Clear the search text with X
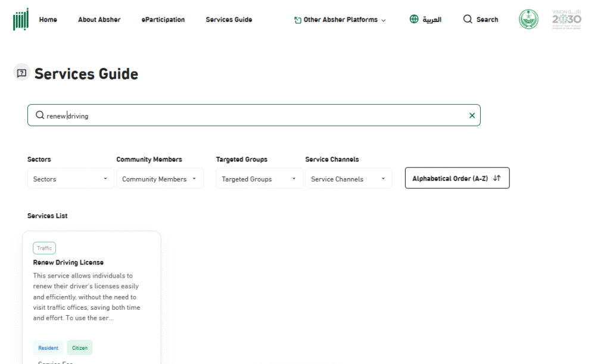610x364 pixels. pyautogui.click(x=472, y=116)
